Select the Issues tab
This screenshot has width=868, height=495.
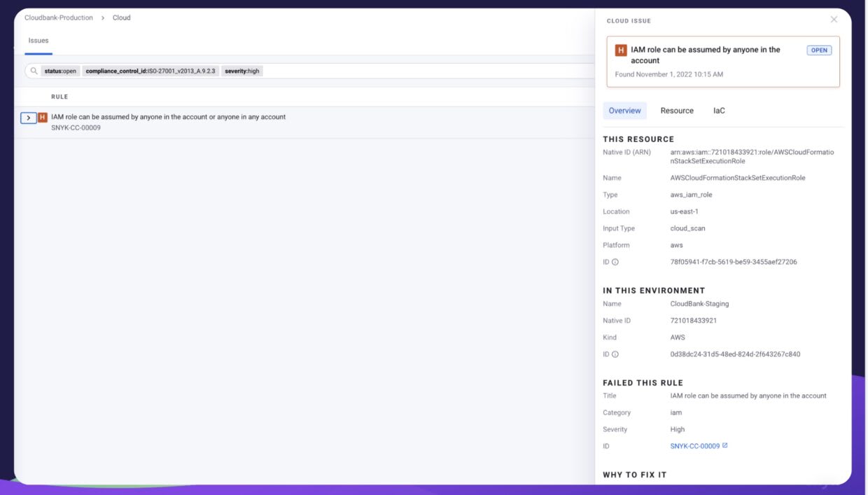38,41
